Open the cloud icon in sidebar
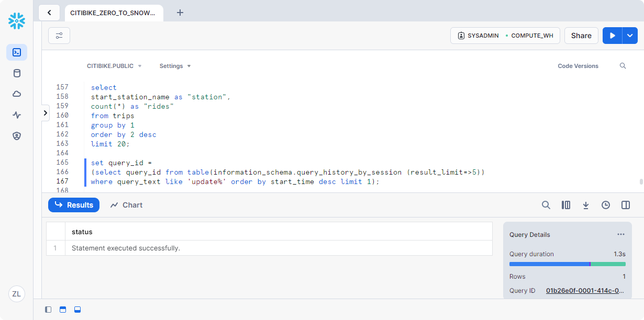Screen dimensions: 644x320 [17, 94]
